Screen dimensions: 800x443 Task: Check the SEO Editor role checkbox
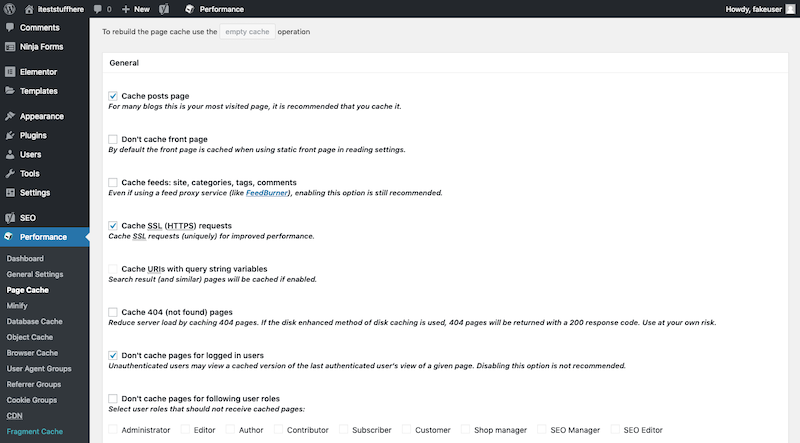click(615, 430)
